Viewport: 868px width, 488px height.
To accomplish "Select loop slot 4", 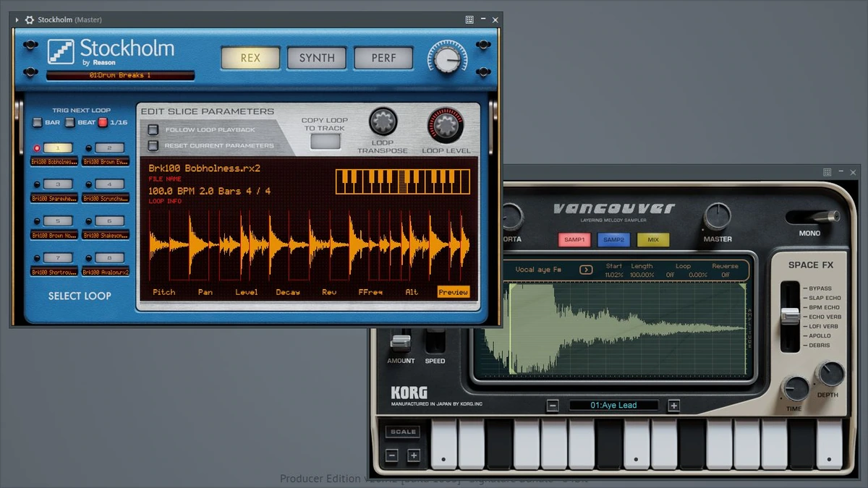I will pyautogui.click(x=109, y=184).
